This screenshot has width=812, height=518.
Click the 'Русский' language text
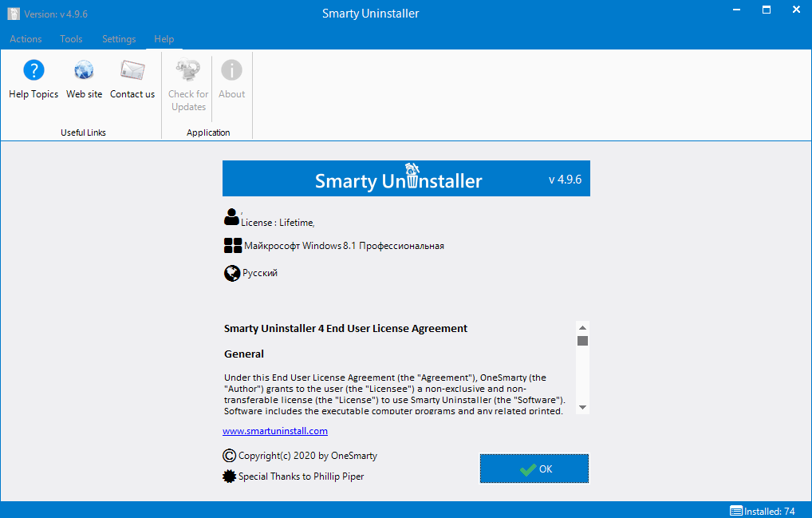(x=260, y=273)
